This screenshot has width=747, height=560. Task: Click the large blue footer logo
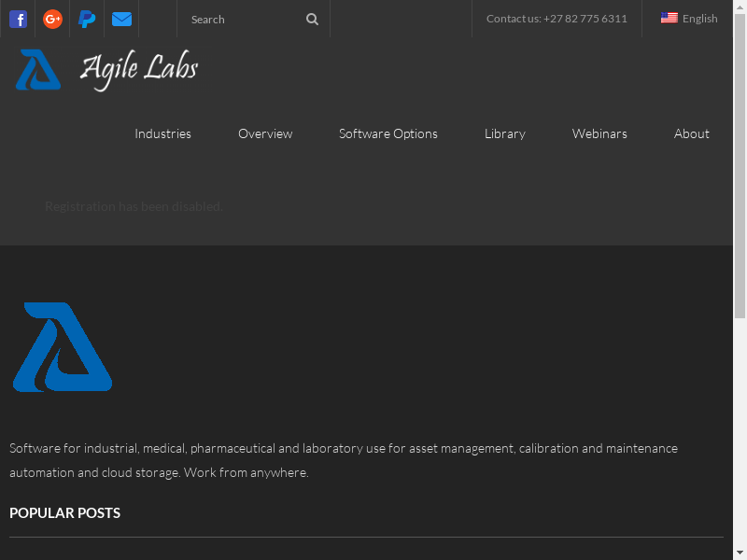[x=63, y=347]
